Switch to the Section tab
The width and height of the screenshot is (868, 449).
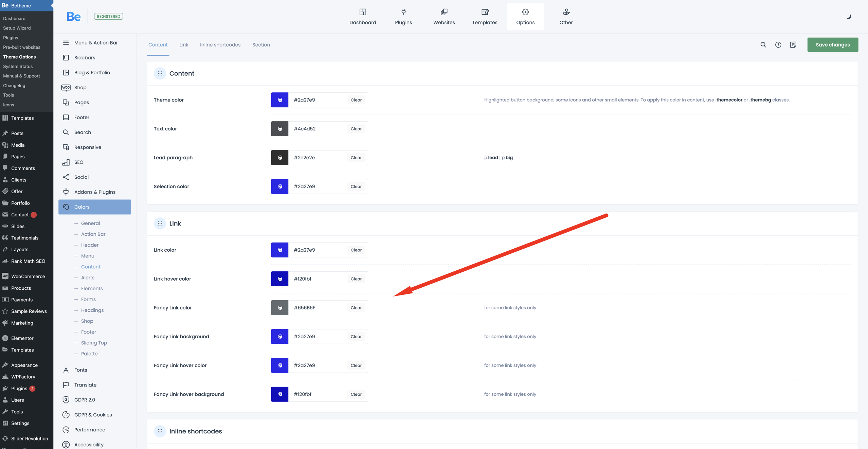(x=261, y=44)
